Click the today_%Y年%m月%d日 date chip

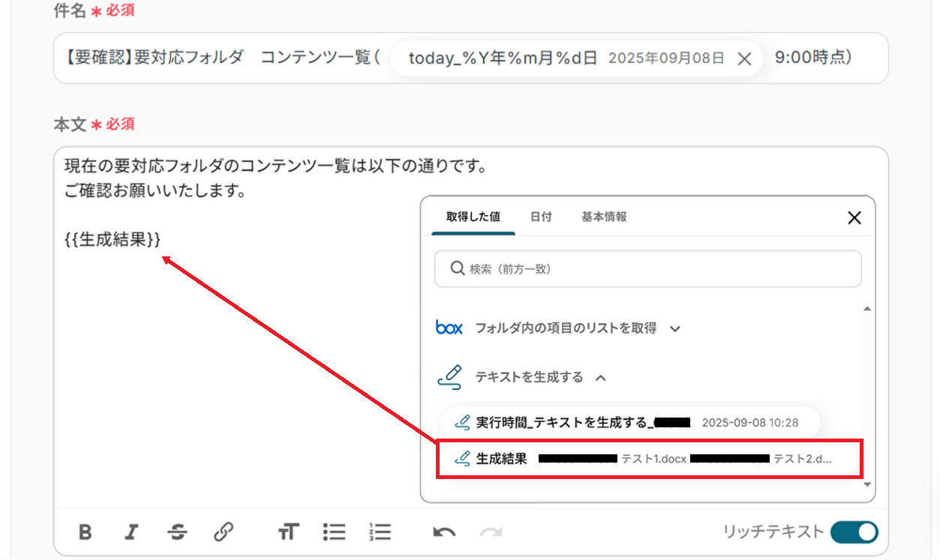tap(577, 58)
